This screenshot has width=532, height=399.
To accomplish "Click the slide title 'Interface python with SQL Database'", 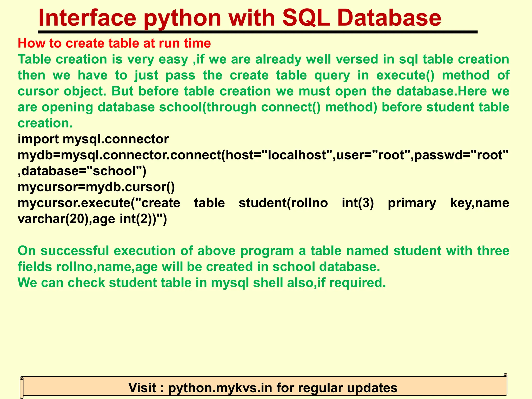I will tap(240, 18).
